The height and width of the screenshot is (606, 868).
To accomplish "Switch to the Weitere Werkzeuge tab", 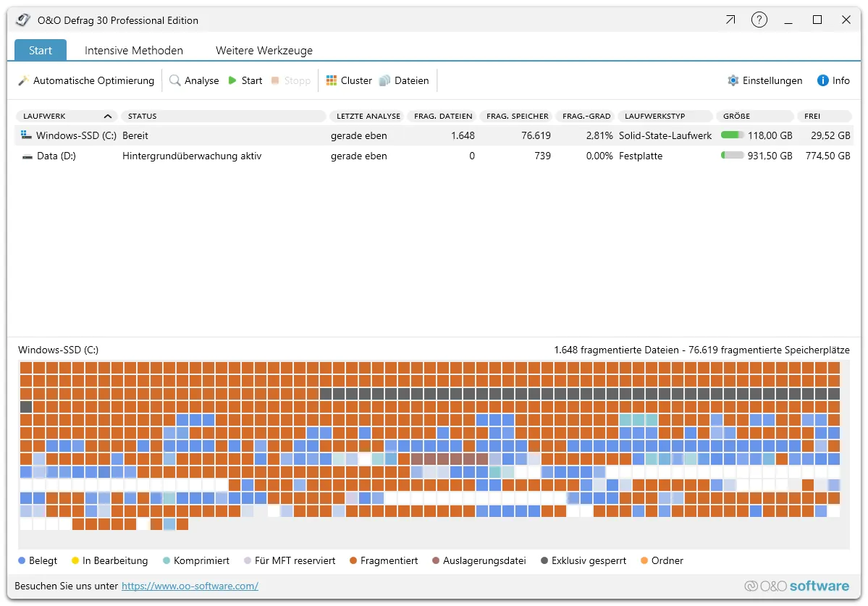I will coord(264,51).
